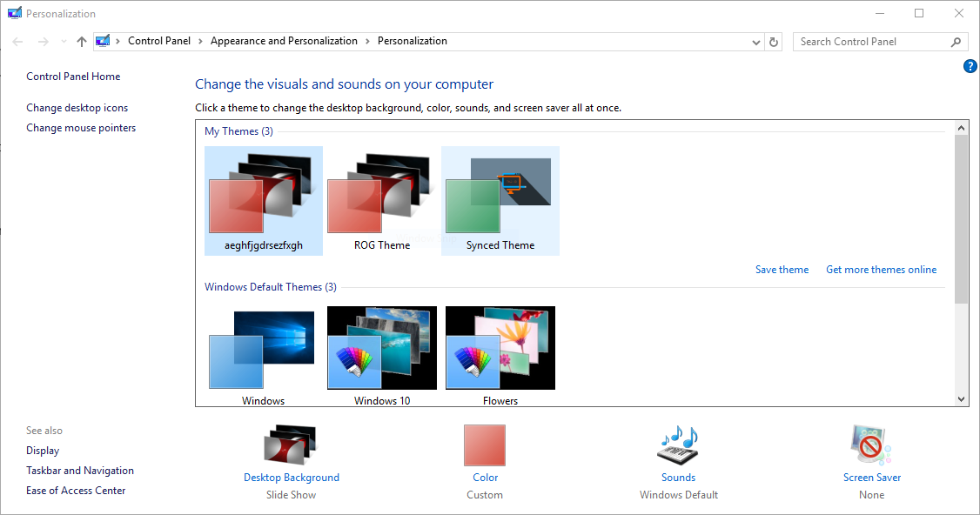Screen dimensions: 980x515
Task: Apply the Windows 10 theme
Action: (x=382, y=356)
